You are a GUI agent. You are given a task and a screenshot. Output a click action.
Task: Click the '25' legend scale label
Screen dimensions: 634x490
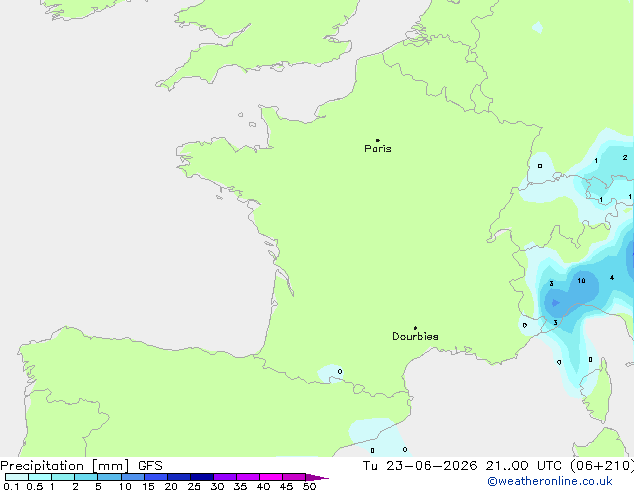pyautogui.click(x=194, y=486)
